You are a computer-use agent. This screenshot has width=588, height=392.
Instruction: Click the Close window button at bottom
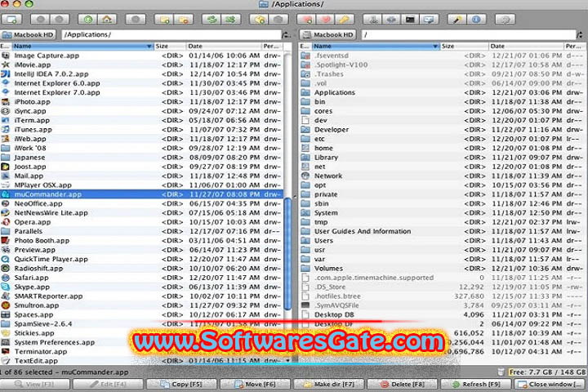[550, 384]
